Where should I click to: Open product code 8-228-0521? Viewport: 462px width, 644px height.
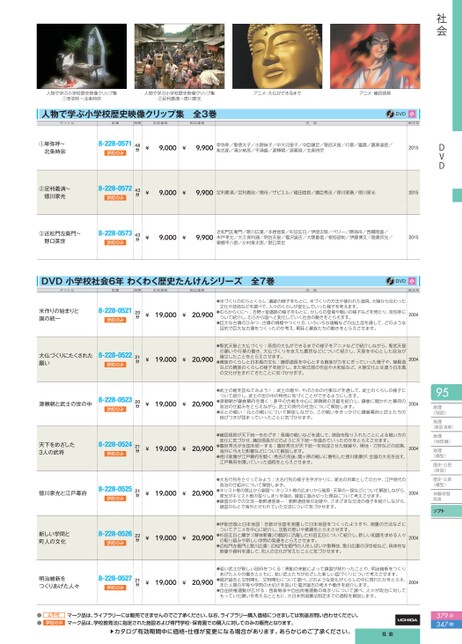click(x=115, y=310)
